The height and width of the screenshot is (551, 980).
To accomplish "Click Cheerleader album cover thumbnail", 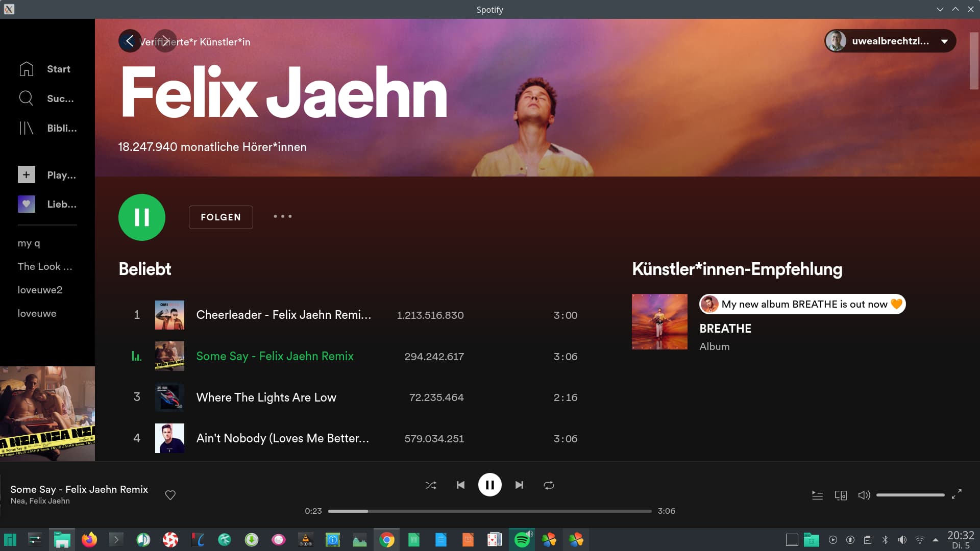I will click(x=169, y=315).
